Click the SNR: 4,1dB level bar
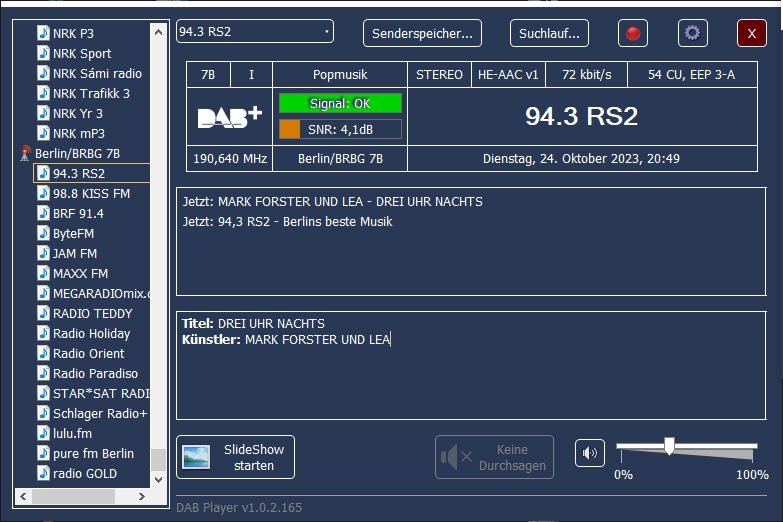The image size is (783, 522). (340, 129)
